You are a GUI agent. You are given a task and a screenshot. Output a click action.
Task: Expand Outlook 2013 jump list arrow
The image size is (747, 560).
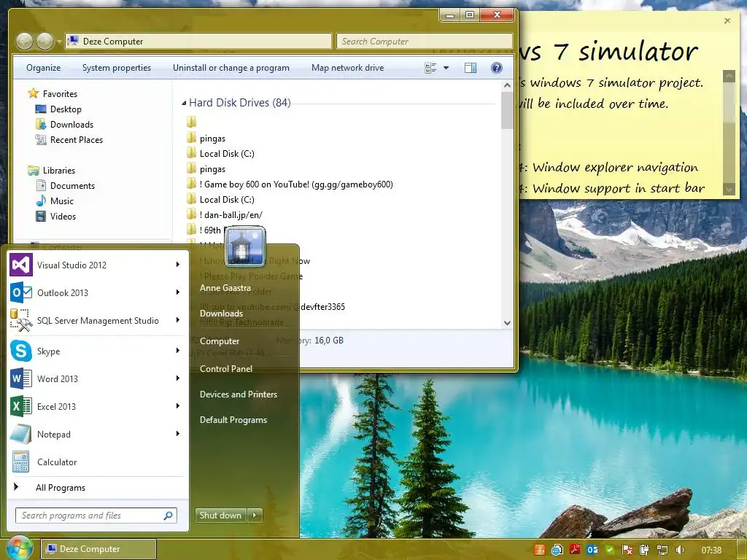pos(178,292)
